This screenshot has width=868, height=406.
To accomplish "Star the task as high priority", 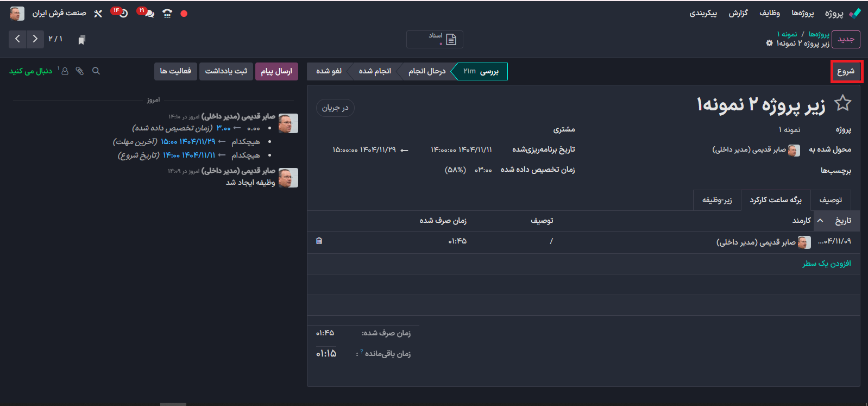I will click(842, 103).
